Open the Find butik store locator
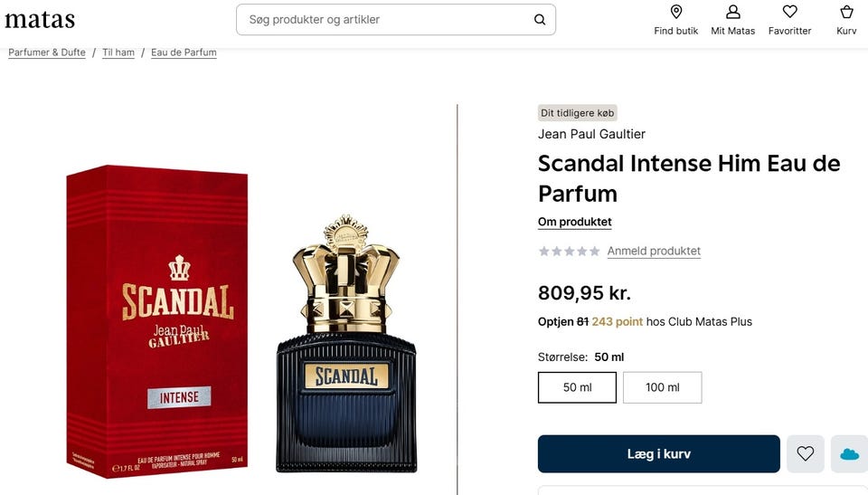Viewport: 868px width, 495px height. (675, 20)
